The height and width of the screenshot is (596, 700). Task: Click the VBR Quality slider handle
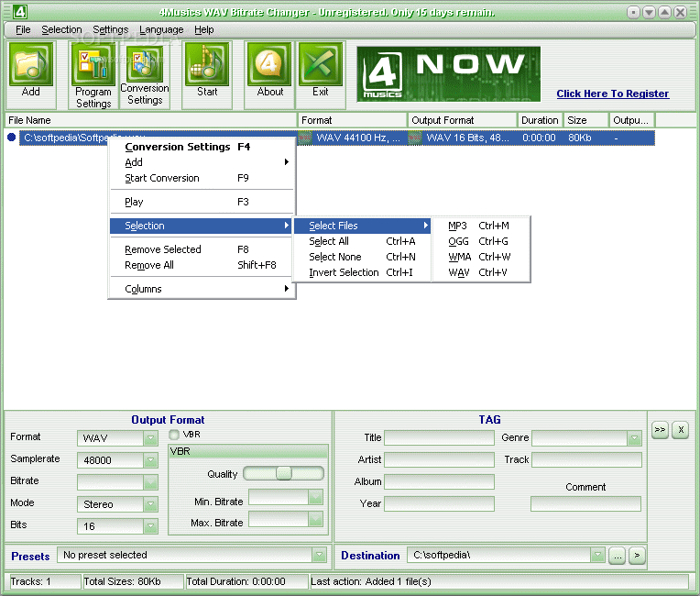pyautogui.click(x=284, y=473)
